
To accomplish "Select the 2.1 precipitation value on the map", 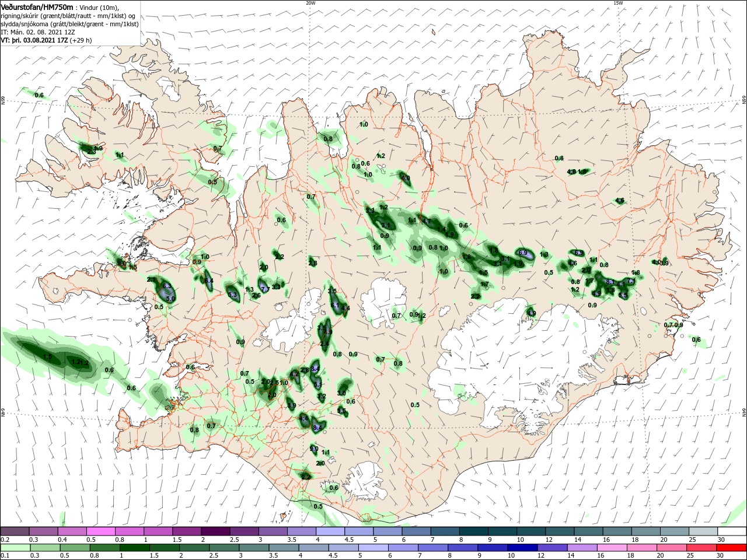I will pyautogui.click(x=151, y=279).
